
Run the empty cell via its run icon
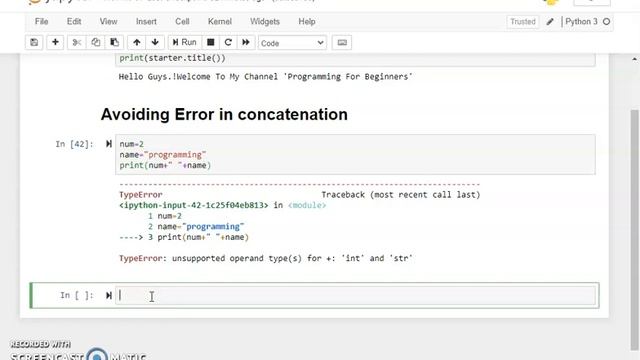tap(109, 295)
